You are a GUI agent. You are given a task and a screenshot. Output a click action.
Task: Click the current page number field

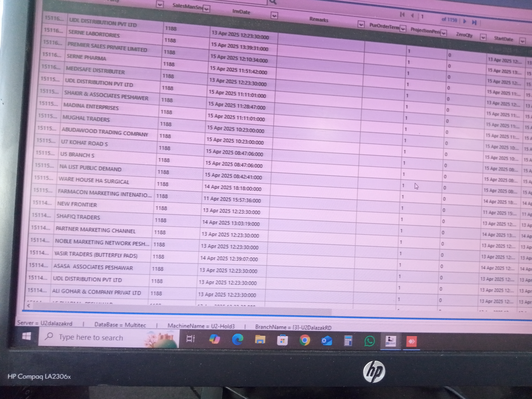[423, 17]
